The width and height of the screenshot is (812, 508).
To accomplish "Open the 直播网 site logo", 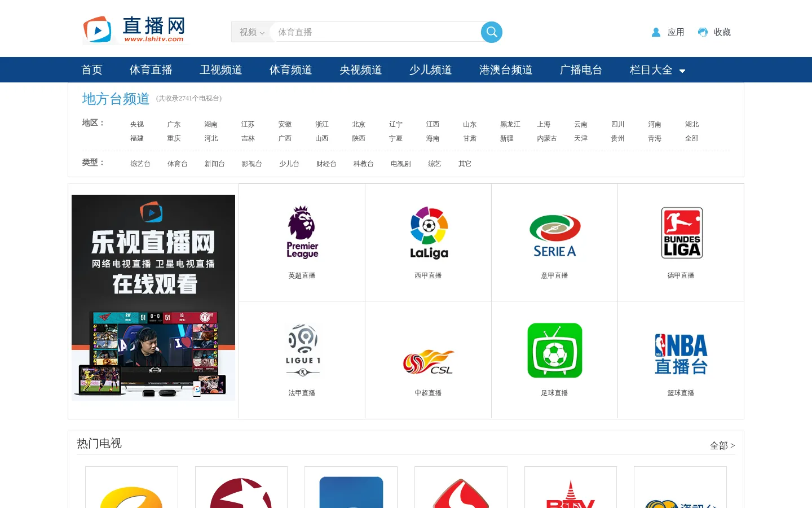I will (134, 29).
